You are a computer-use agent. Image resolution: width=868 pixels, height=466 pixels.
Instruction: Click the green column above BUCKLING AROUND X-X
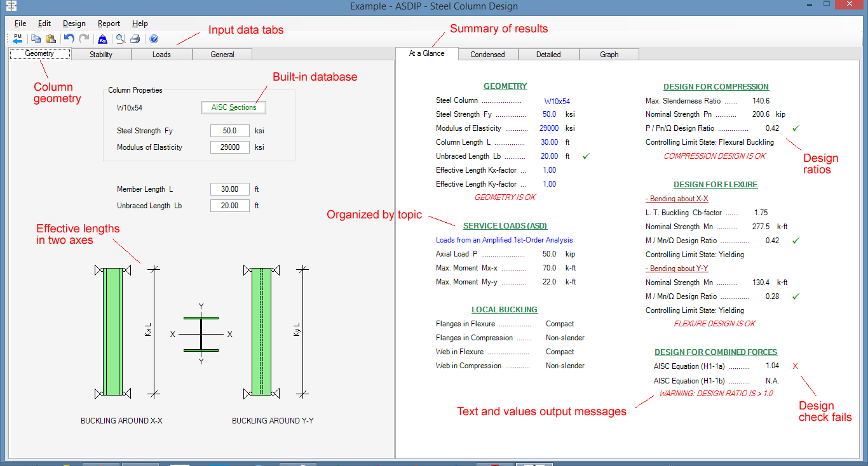click(x=112, y=333)
